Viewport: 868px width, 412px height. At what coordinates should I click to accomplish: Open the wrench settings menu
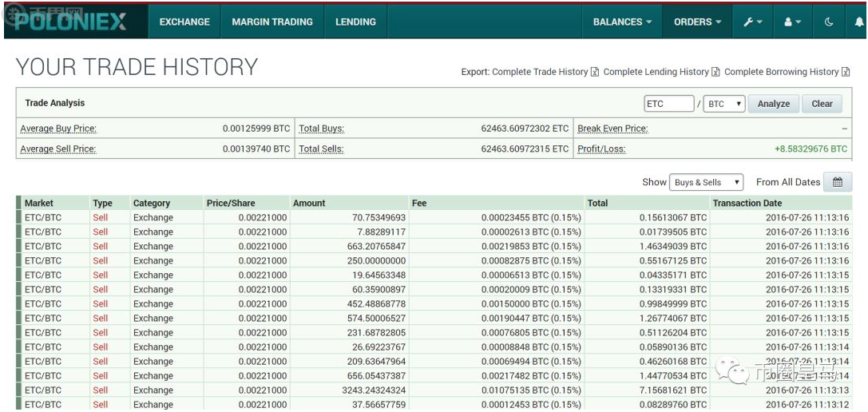pyautogui.click(x=752, y=22)
